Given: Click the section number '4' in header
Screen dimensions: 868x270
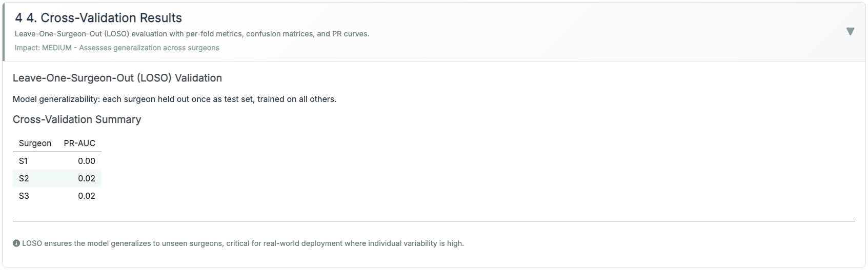Looking at the screenshot, I should click(18, 18).
